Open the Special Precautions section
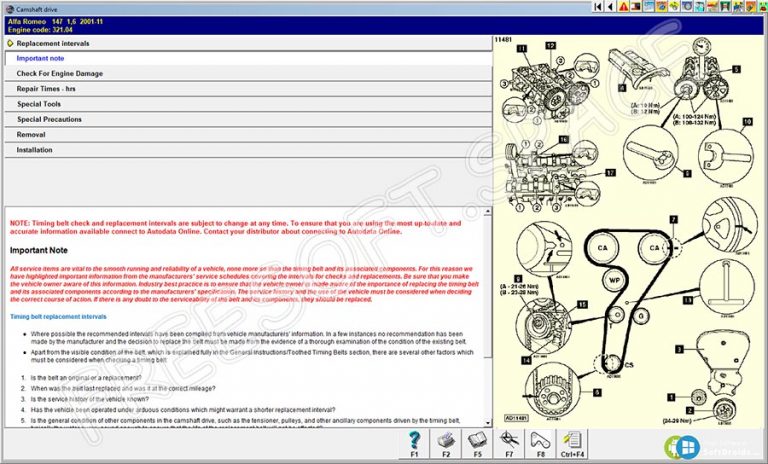This screenshot has width=768, height=464. 248,119
